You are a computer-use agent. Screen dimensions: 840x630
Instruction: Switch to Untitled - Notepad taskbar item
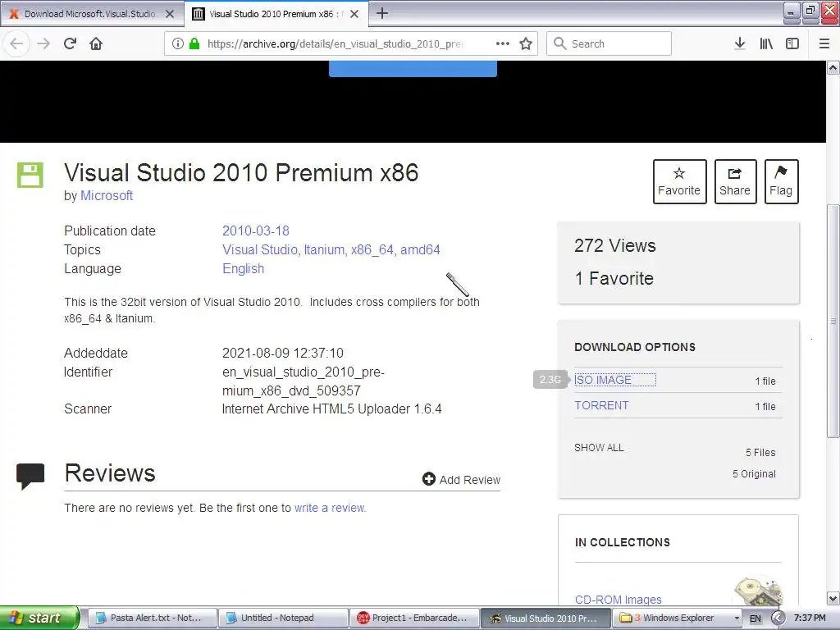(x=283, y=618)
